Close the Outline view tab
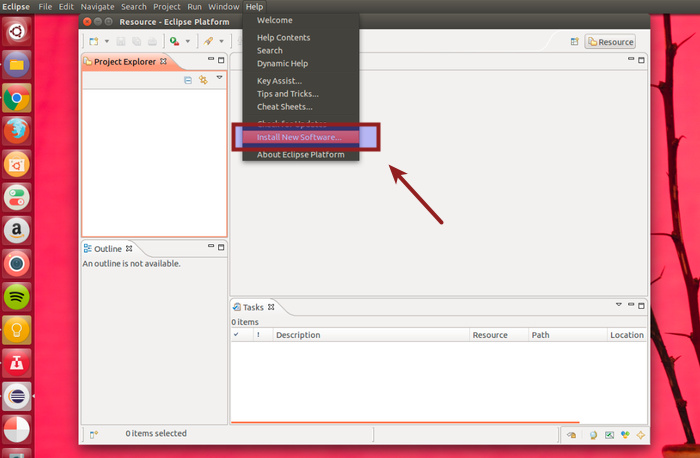Image resolution: width=700 pixels, height=458 pixels. [129, 249]
